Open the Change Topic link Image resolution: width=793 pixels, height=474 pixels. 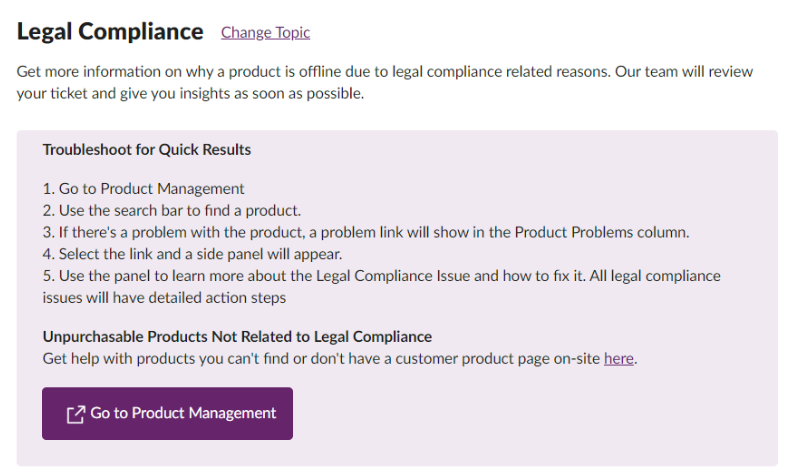[265, 32]
